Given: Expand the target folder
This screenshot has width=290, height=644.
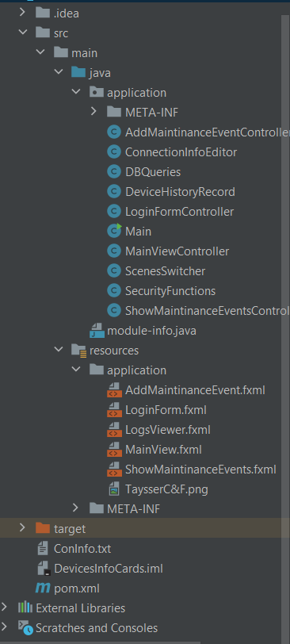Looking at the screenshot, I should coord(22,527).
